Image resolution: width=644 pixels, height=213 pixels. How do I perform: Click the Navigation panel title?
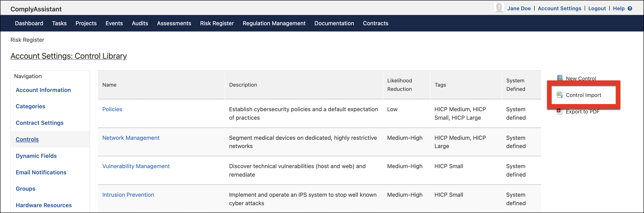(x=28, y=76)
